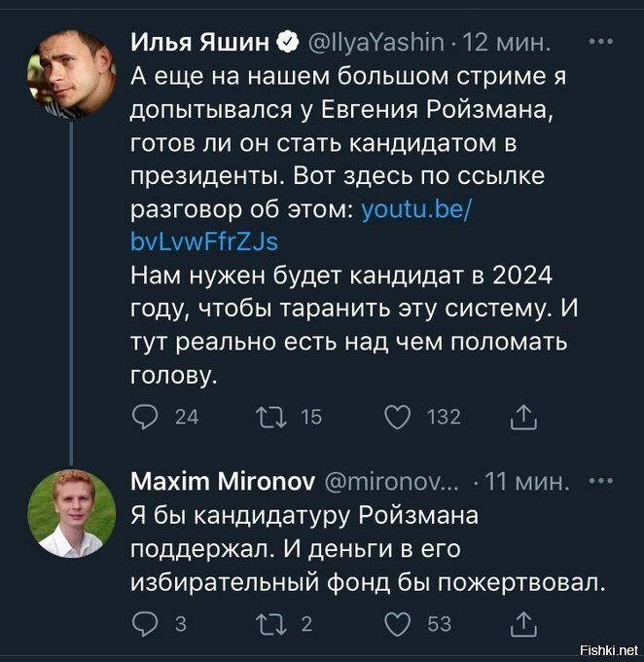Open the 12 мин. tweet timestamp
The width and height of the screenshot is (644, 662).
coord(507,42)
